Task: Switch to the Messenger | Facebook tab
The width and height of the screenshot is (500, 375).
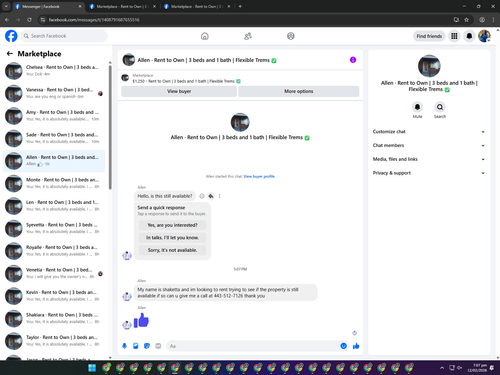Action: click(x=48, y=6)
